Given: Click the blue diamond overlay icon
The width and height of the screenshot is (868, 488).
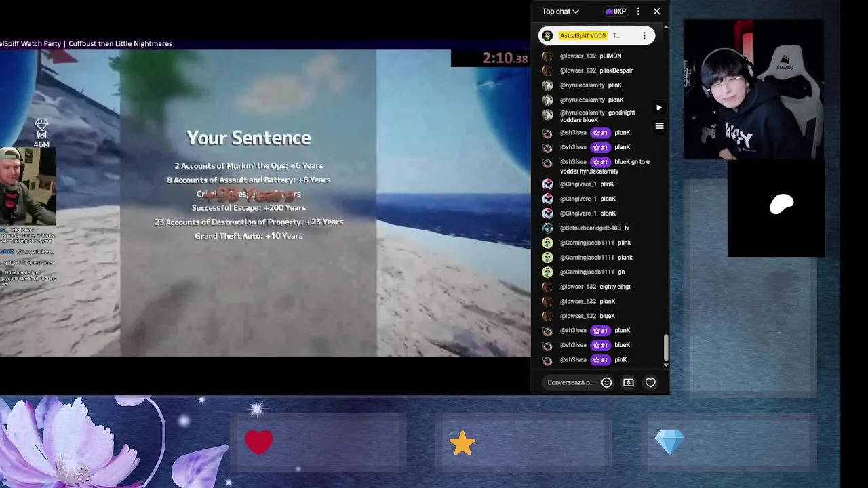Looking at the screenshot, I should click(669, 443).
